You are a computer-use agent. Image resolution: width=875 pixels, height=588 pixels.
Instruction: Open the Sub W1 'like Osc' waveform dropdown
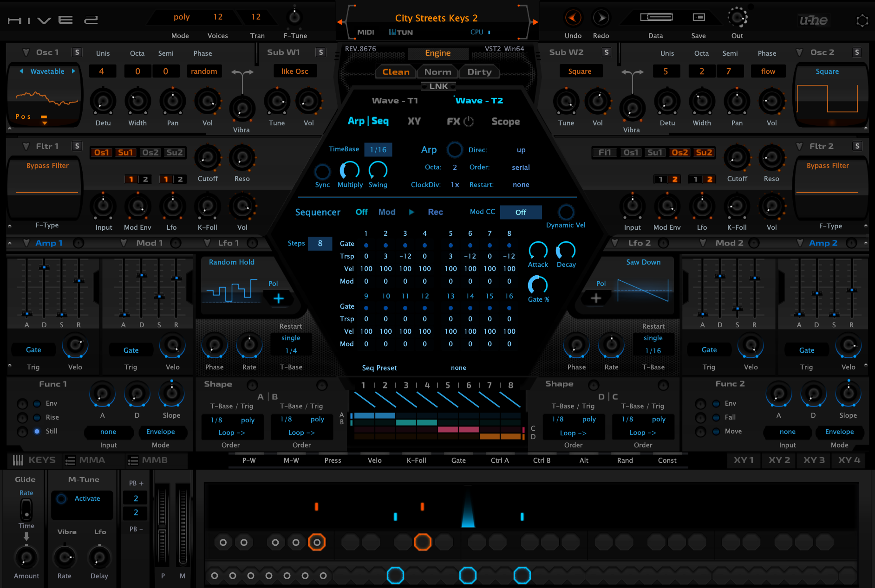[x=294, y=71]
